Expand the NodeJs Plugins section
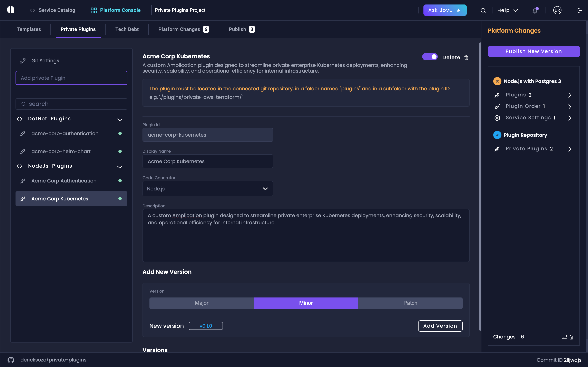The width and height of the screenshot is (588, 367). tap(120, 166)
